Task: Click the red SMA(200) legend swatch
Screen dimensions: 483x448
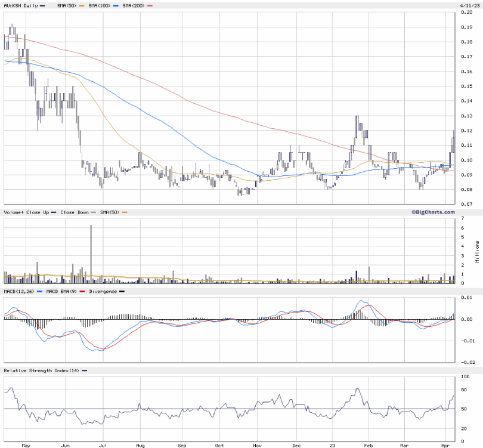Action: (150, 5)
